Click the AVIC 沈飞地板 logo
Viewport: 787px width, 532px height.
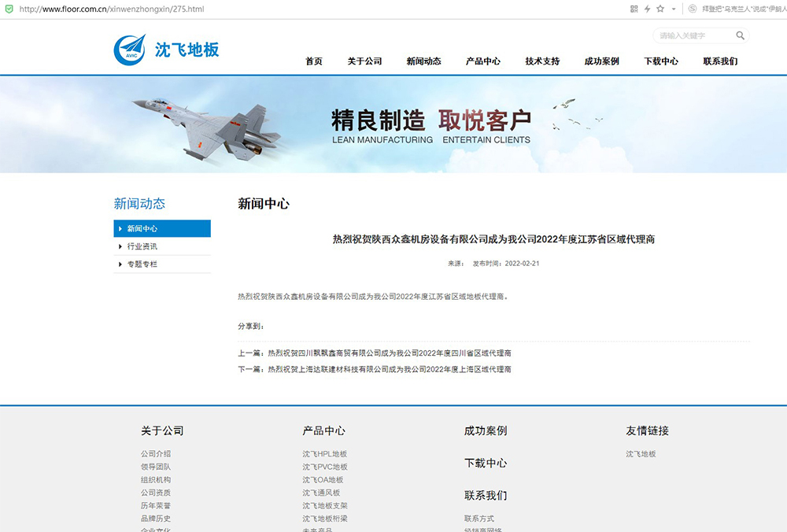click(166, 49)
